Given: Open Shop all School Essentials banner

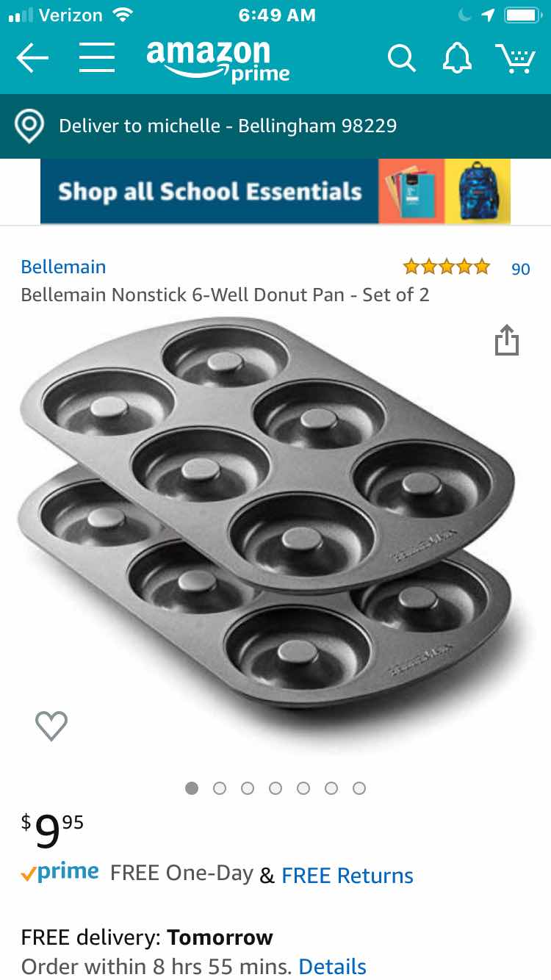Looking at the screenshot, I should 275,191.
